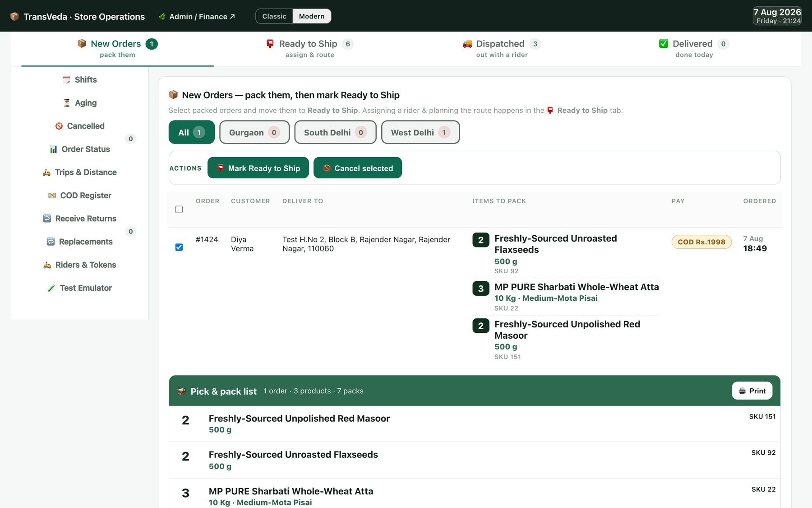Viewport: 812px width, 508px height.
Task: Open the Delivered tab
Action: point(694,49)
